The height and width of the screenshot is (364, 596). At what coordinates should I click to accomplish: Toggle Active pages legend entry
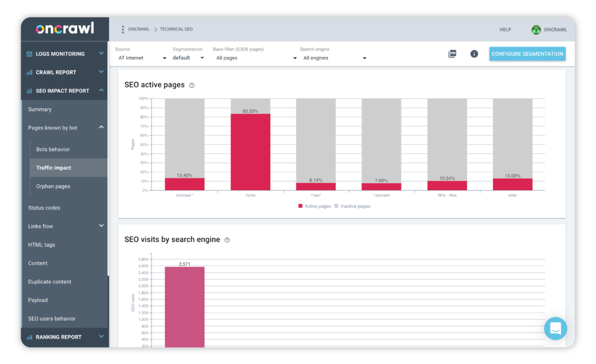[x=314, y=206]
